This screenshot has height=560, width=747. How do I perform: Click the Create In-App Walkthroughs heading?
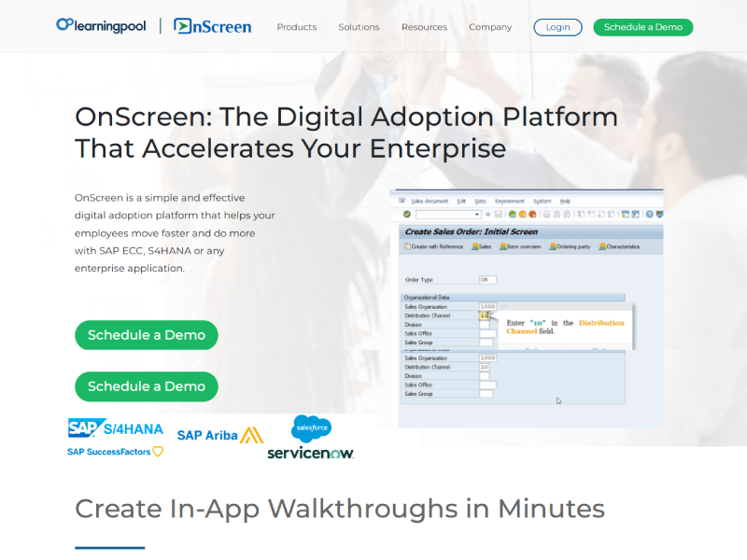tap(340, 509)
